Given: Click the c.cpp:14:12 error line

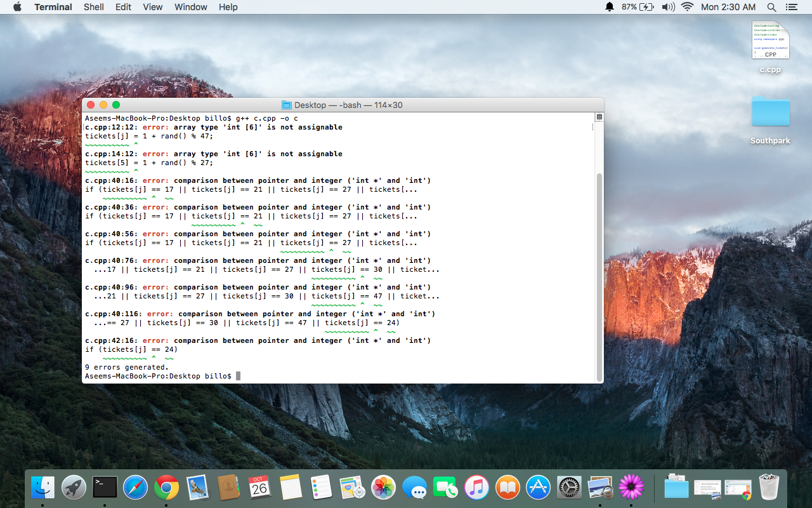Looking at the screenshot, I should click(214, 154).
